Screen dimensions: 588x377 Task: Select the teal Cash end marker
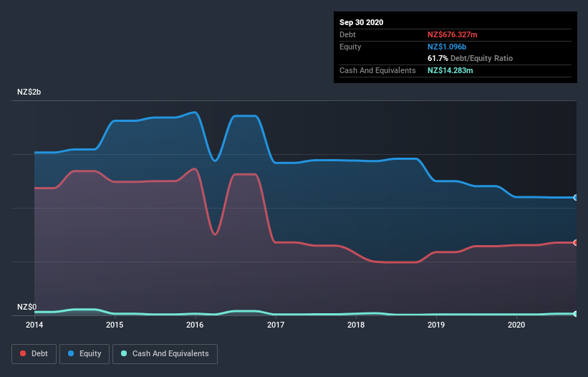576,314
